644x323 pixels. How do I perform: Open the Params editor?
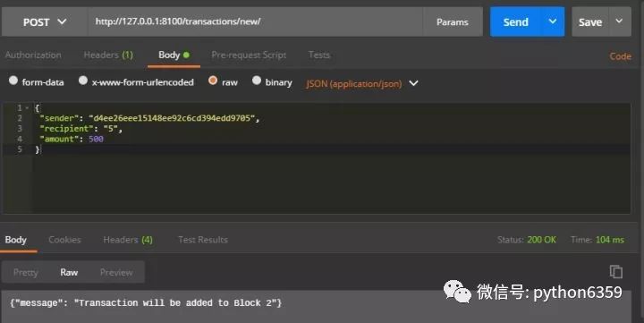click(x=453, y=21)
